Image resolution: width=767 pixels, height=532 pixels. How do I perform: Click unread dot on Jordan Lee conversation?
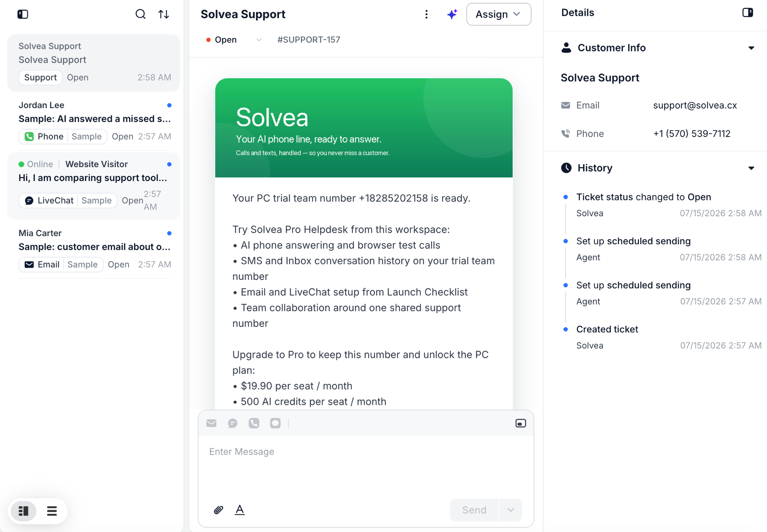coord(169,105)
